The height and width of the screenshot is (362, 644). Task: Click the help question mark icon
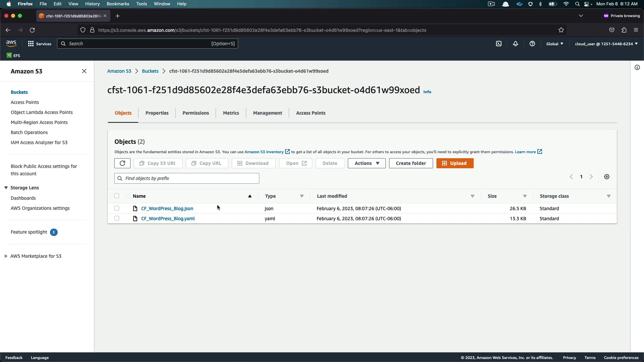[x=532, y=44]
